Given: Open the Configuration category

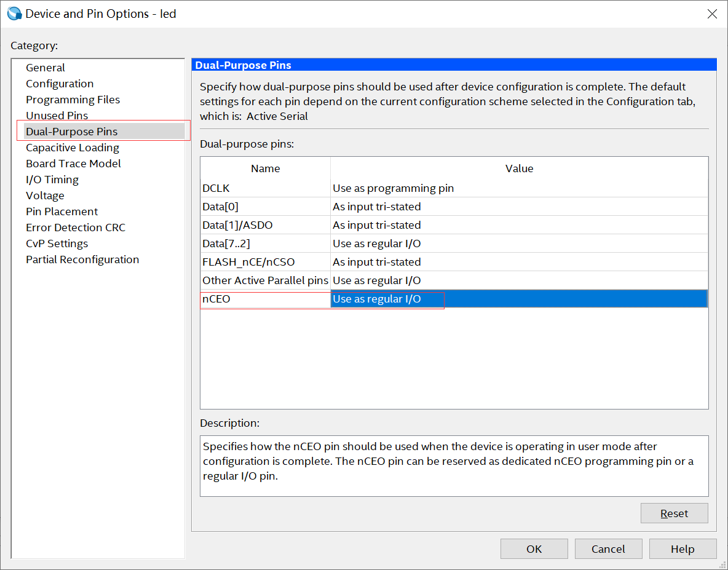Looking at the screenshot, I should (x=60, y=84).
